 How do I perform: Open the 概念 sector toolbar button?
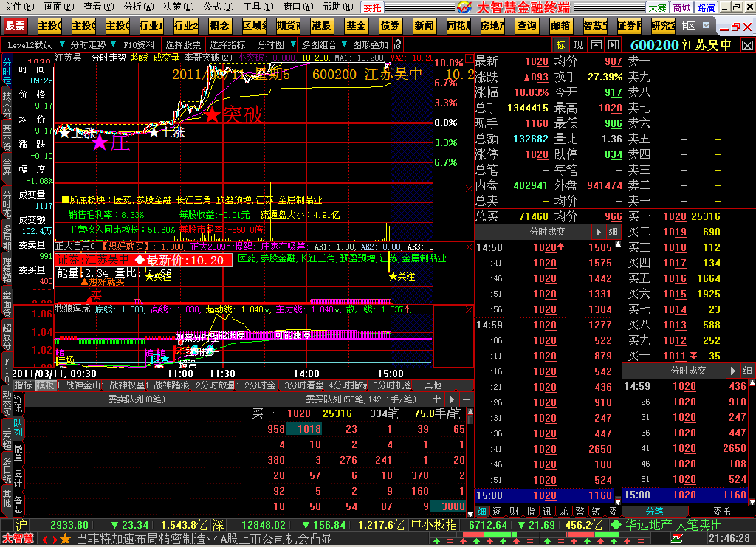(219, 26)
